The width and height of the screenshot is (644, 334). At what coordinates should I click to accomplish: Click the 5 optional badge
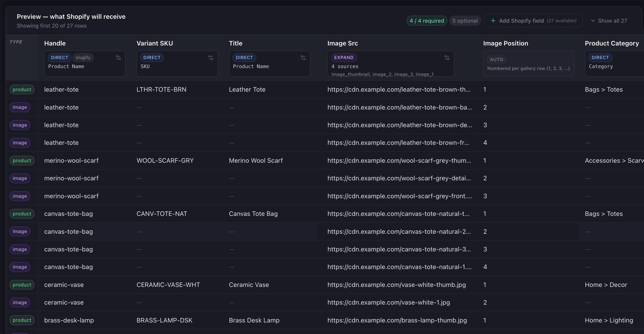tap(465, 21)
